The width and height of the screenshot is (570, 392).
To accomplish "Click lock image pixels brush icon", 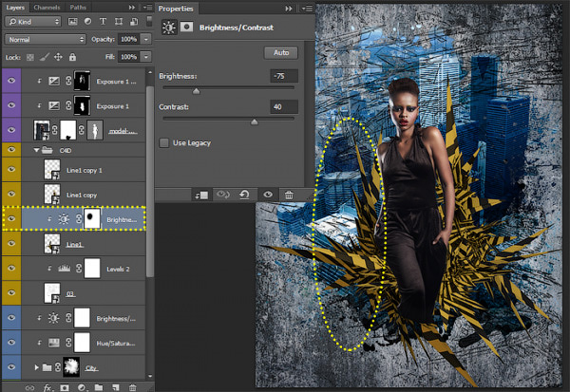I will (45, 57).
